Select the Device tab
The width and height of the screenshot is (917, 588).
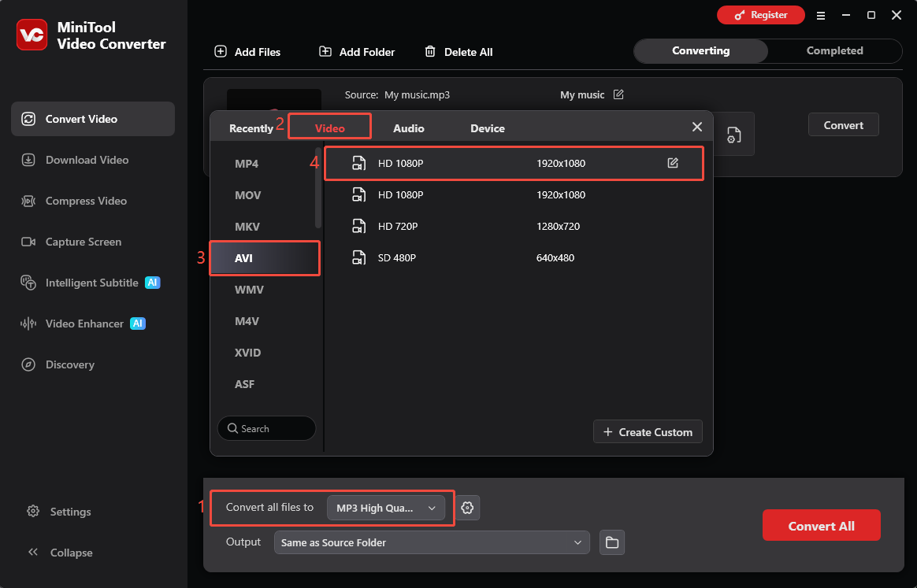(x=488, y=128)
